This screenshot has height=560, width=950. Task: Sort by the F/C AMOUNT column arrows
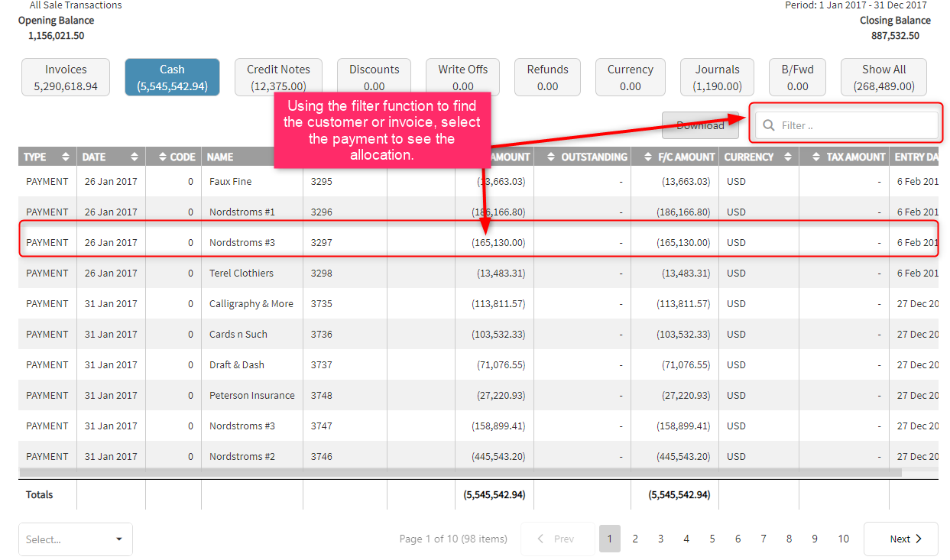click(x=649, y=157)
